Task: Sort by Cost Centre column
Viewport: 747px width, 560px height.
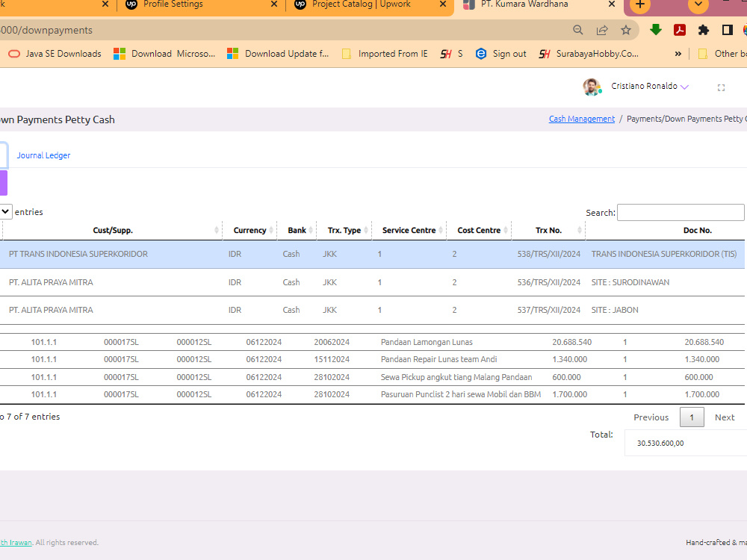Action: tap(479, 230)
